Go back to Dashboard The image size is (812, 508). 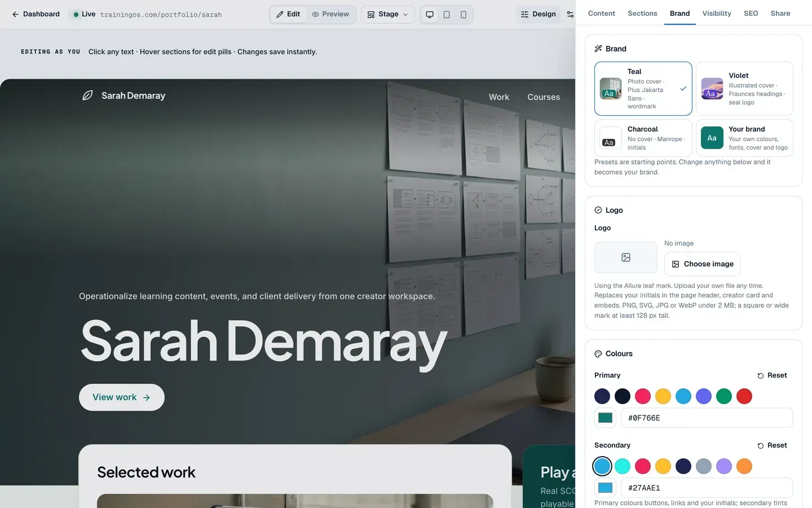click(x=36, y=15)
